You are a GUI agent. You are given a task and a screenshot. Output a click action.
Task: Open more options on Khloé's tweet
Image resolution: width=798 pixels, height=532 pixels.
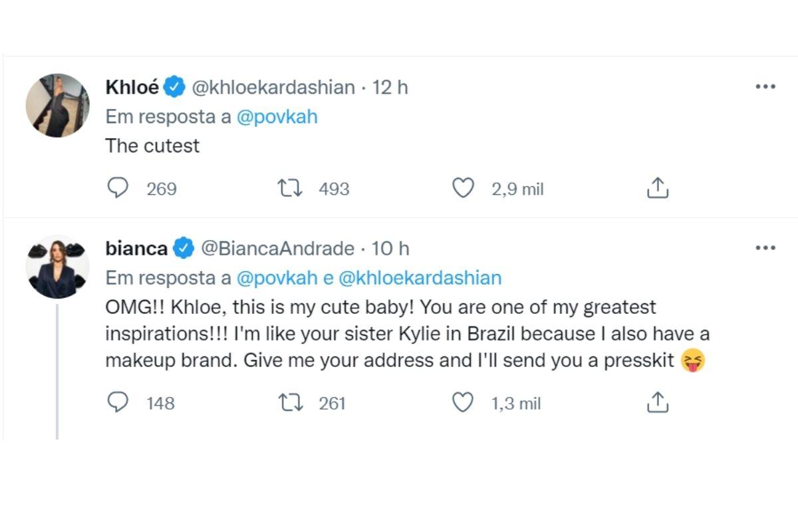tap(765, 87)
